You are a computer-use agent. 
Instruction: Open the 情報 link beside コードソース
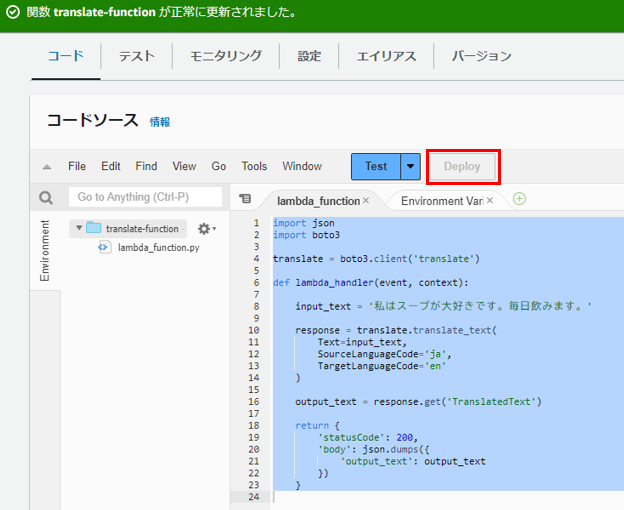coord(160,122)
